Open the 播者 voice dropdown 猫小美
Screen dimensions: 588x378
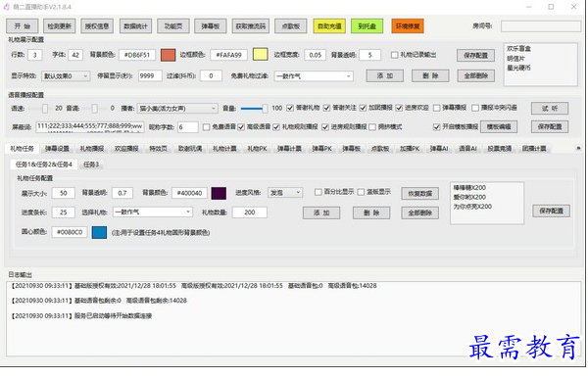click(177, 109)
